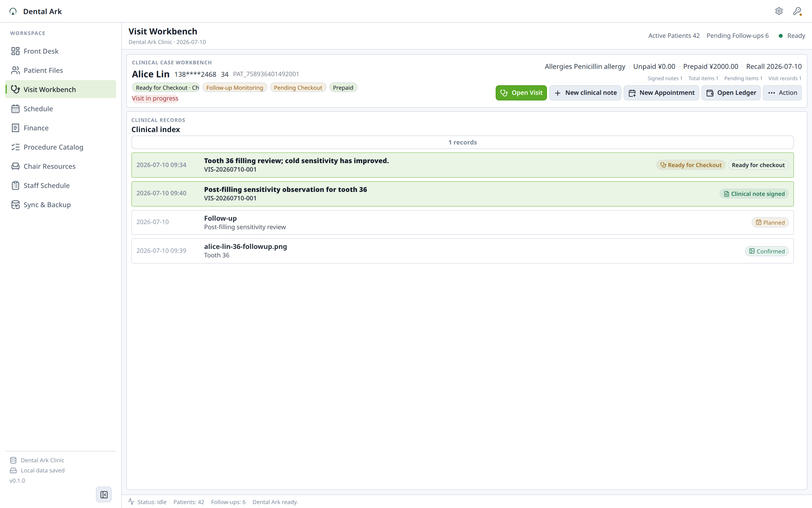Click New Appointment button
The image size is (812, 508).
661,93
